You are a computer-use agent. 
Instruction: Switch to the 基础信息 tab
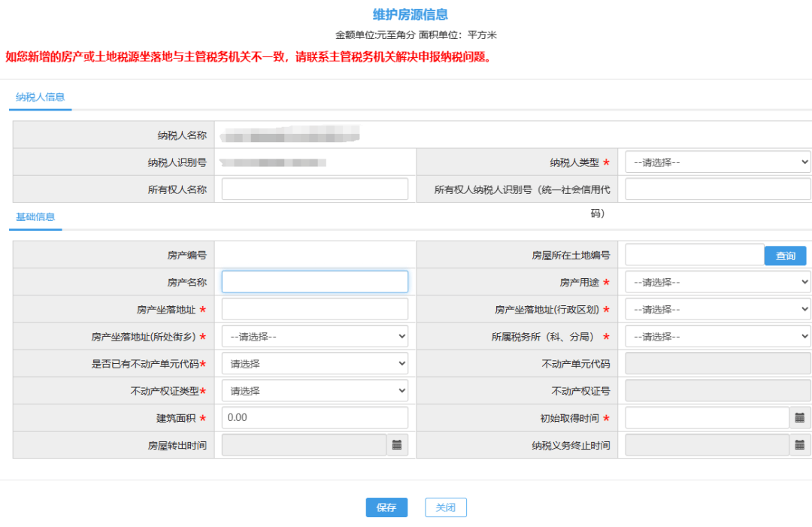[35, 218]
